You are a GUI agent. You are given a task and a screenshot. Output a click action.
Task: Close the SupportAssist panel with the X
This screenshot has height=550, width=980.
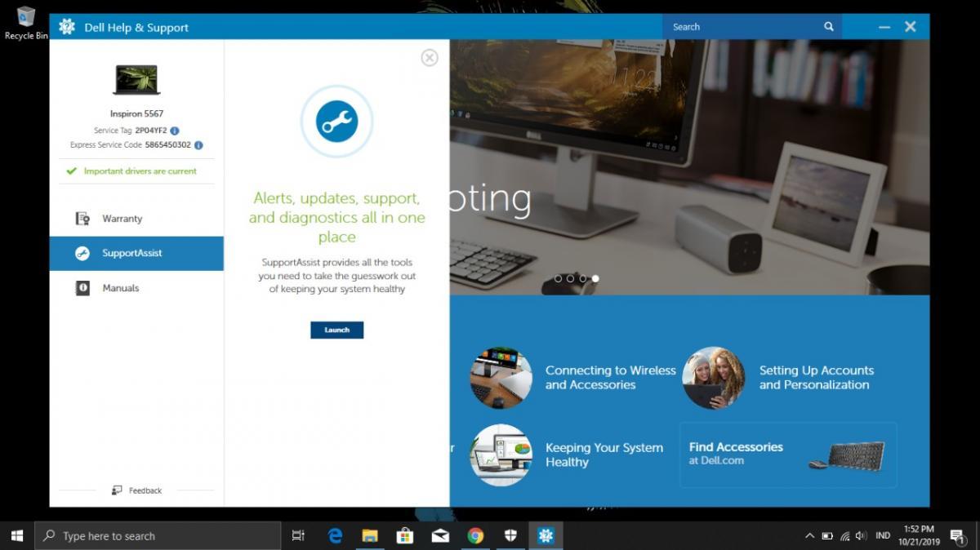coord(430,57)
